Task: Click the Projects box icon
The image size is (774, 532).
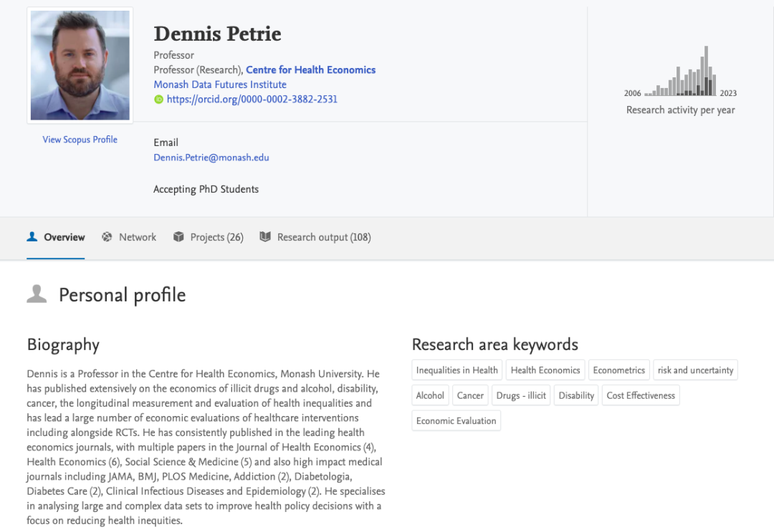Action: [178, 237]
